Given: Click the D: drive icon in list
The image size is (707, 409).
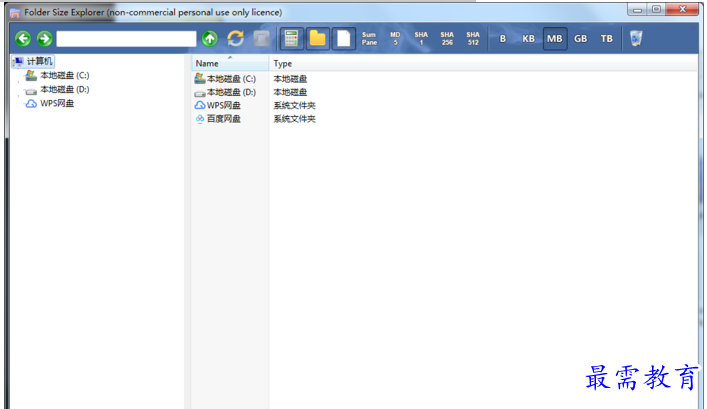Looking at the screenshot, I should click(200, 93).
